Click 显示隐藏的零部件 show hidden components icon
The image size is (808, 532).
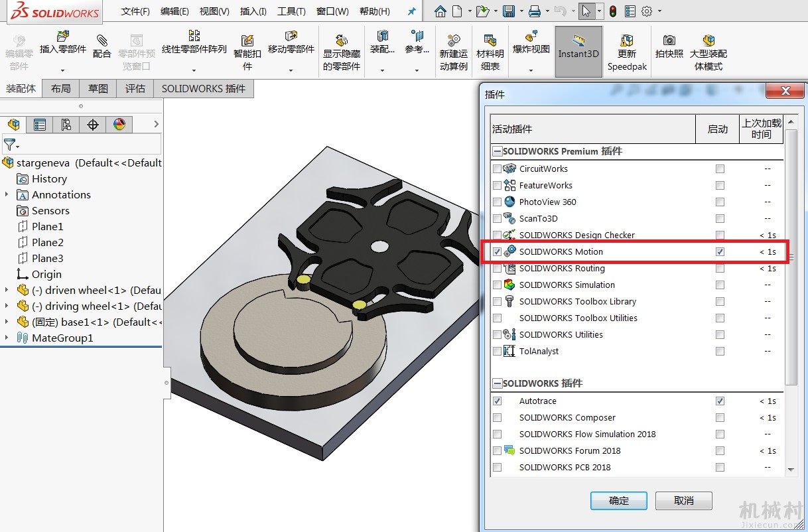(342, 40)
